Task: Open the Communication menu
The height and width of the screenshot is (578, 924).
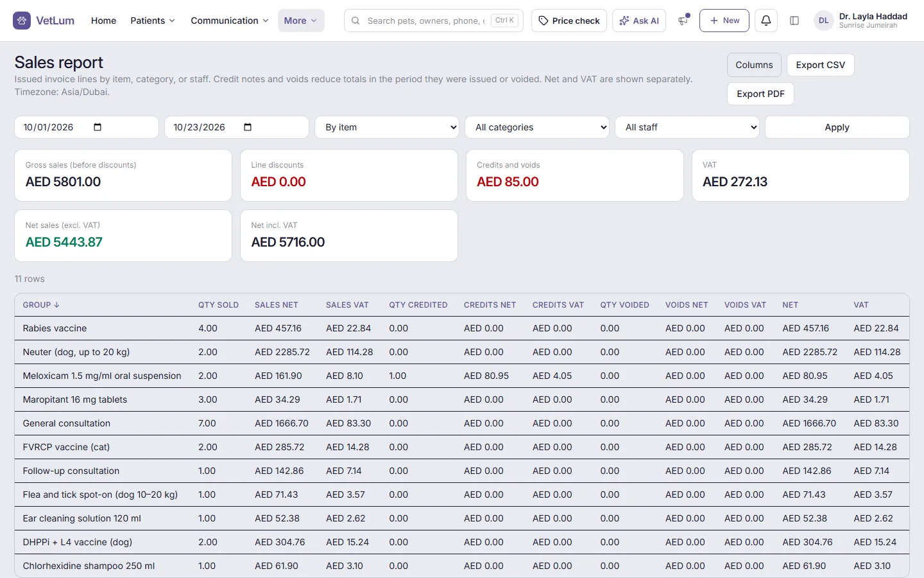Action: click(230, 21)
